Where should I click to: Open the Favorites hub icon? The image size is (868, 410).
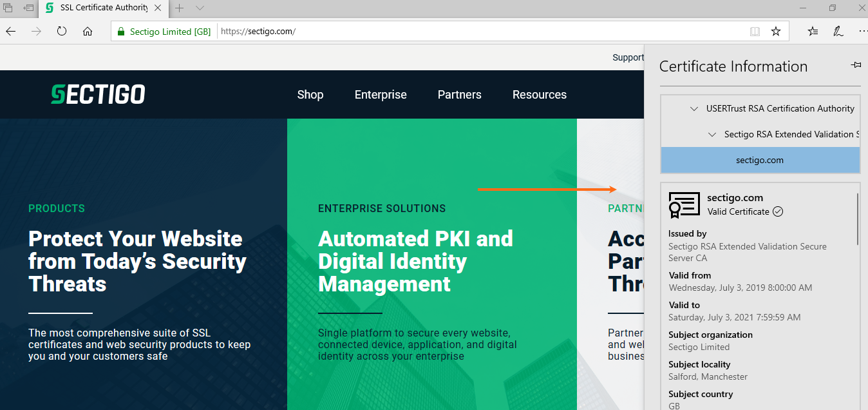[813, 31]
